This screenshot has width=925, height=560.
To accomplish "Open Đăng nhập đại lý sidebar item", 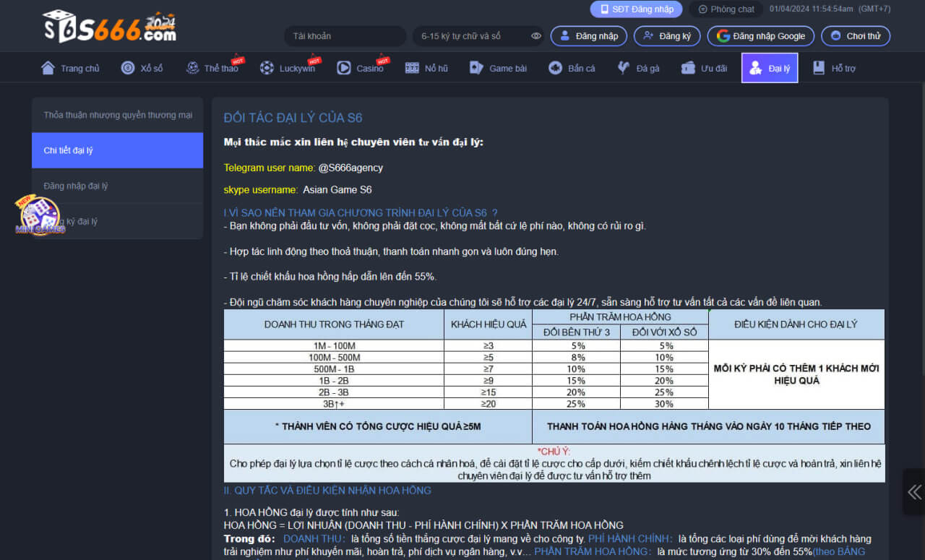I will click(118, 186).
